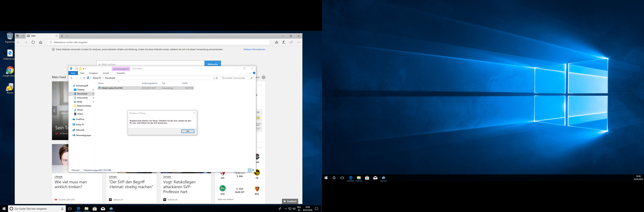Viewport: 644px width, 212px height.
Task: Click OK in Windows 10 Setup dialog
Action: pyautogui.click(x=188, y=131)
